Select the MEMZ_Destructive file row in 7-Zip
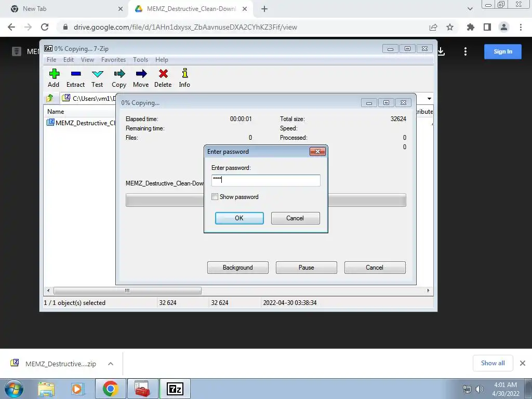The height and width of the screenshot is (399, 532). [x=81, y=123]
